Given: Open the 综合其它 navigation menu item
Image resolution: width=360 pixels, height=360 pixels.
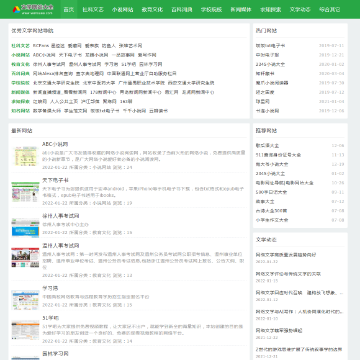Looking at the screenshot, I should tap(330, 9).
